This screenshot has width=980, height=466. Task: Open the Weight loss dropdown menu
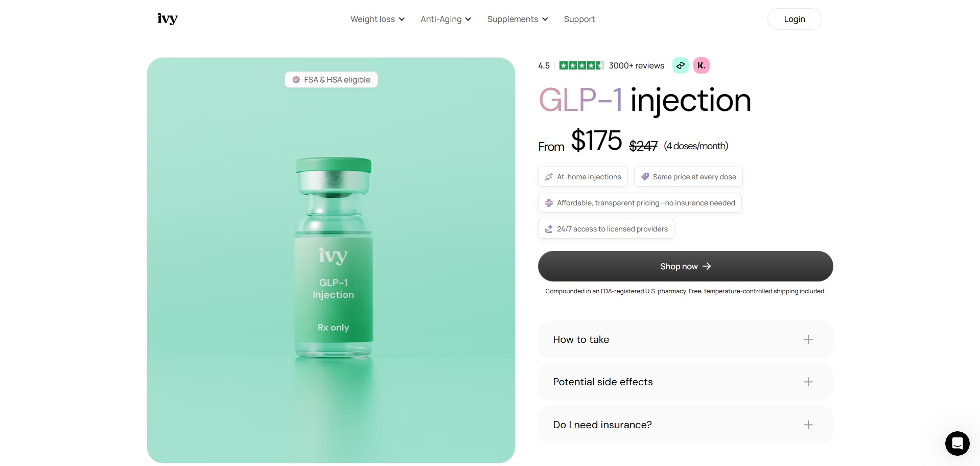point(377,19)
